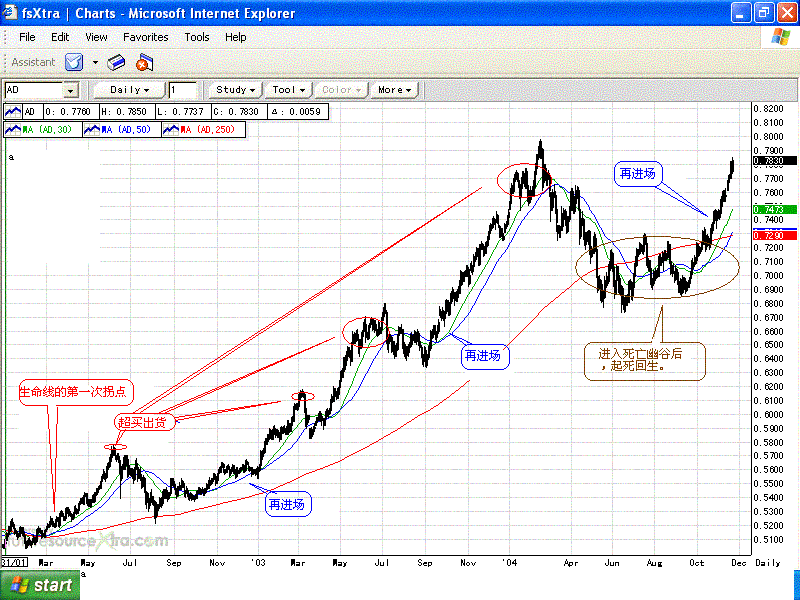Click the '03 date axis label
The height and width of the screenshot is (600, 800).
pyautogui.click(x=258, y=563)
